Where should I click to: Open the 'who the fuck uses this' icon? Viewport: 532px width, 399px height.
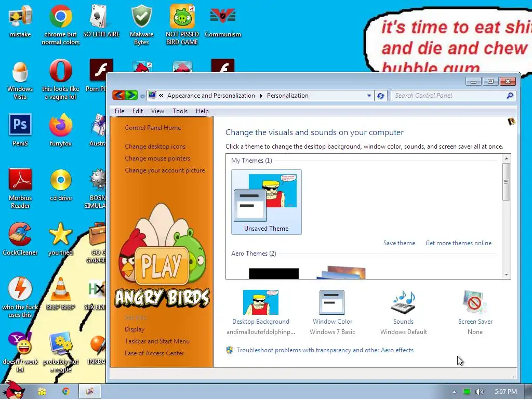tap(20, 298)
